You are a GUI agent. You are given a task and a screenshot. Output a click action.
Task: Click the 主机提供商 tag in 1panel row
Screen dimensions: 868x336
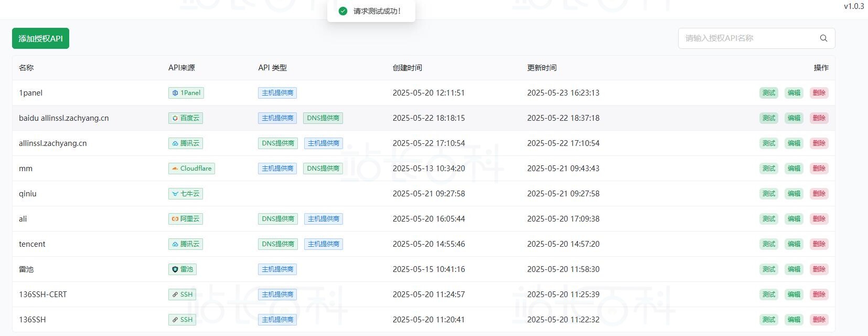point(277,93)
